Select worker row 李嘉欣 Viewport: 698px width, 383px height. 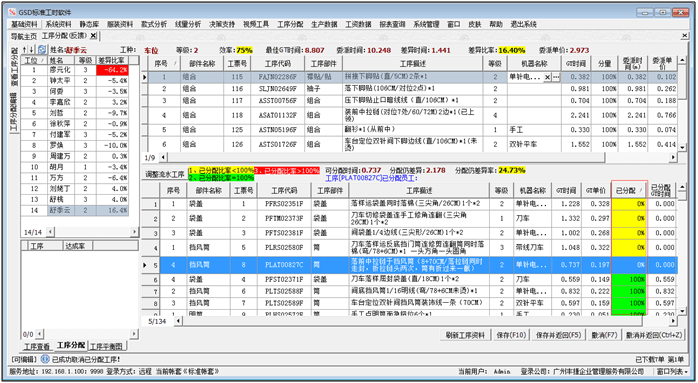[74, 102]
